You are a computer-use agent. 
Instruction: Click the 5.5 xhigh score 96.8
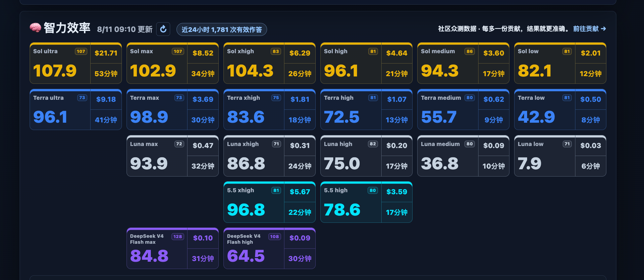click(246, 210)
